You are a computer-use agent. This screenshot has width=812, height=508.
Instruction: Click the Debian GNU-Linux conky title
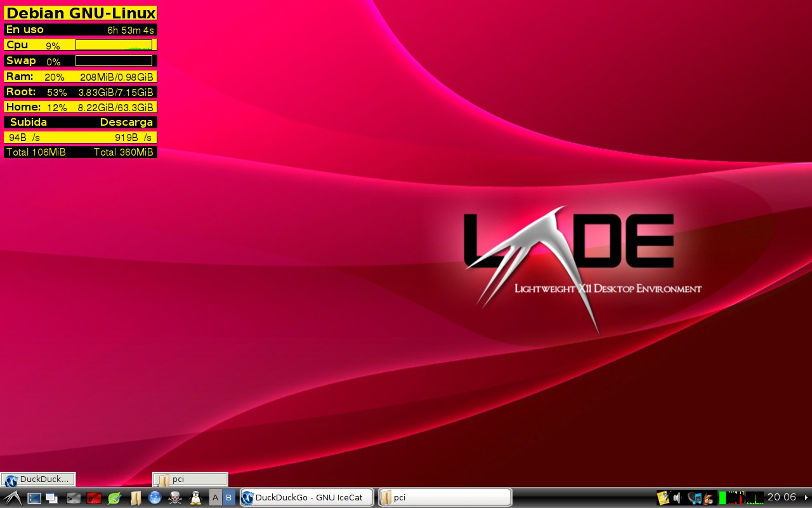(81, 13)
